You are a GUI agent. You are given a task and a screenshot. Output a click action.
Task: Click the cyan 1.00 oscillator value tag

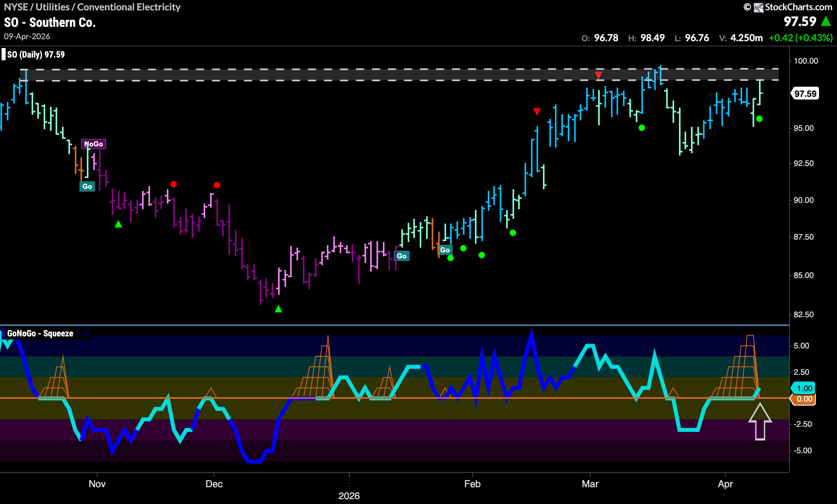pos(804,388)
